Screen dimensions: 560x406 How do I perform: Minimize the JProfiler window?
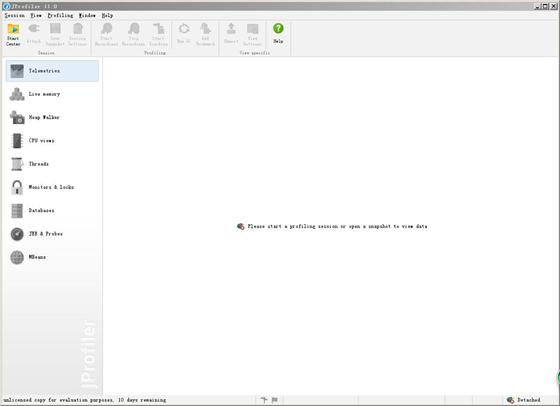pos(537,6)
